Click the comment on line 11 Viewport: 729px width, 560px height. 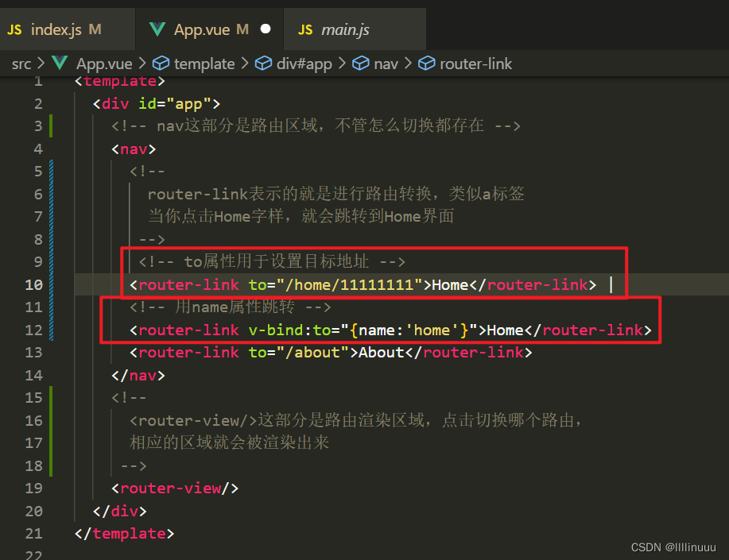tap(230, 307)
